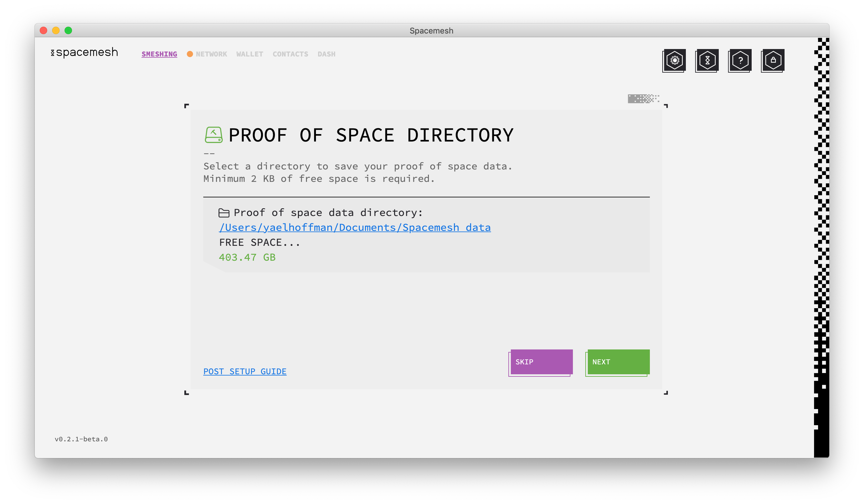Click the spacemesh logo
This screenshot has width=864, height=504.
(x=84, y=52)
